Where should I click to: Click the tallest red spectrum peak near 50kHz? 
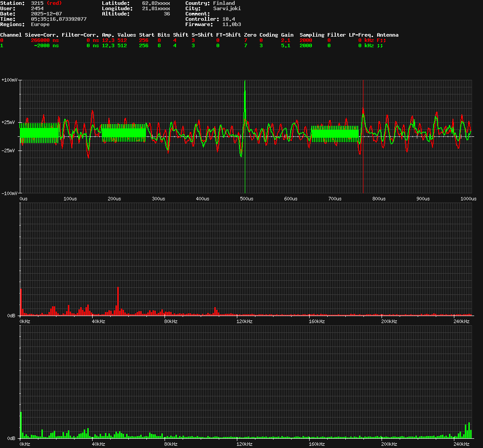click(118, 288)
